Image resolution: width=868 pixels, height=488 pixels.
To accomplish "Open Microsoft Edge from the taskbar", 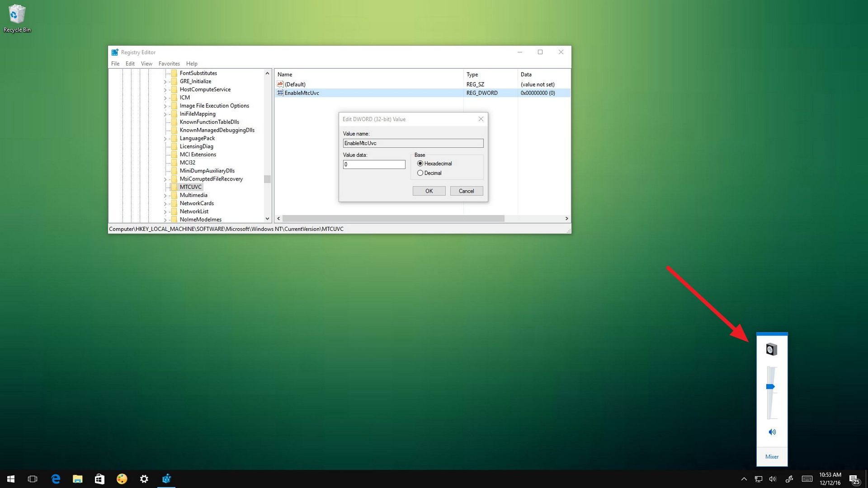I will pos(56,479).
